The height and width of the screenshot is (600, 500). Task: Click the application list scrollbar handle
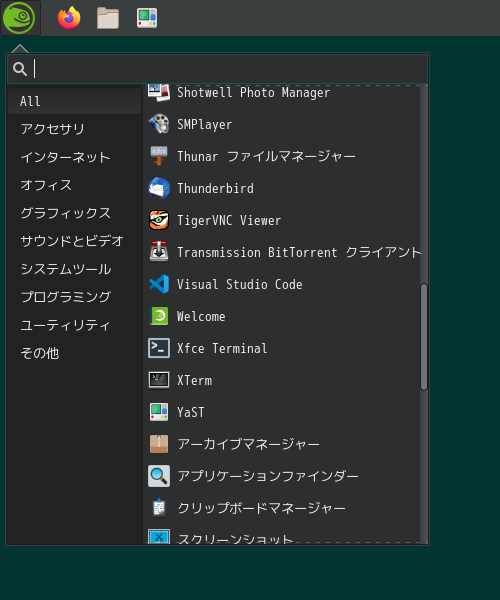point(423,337)
